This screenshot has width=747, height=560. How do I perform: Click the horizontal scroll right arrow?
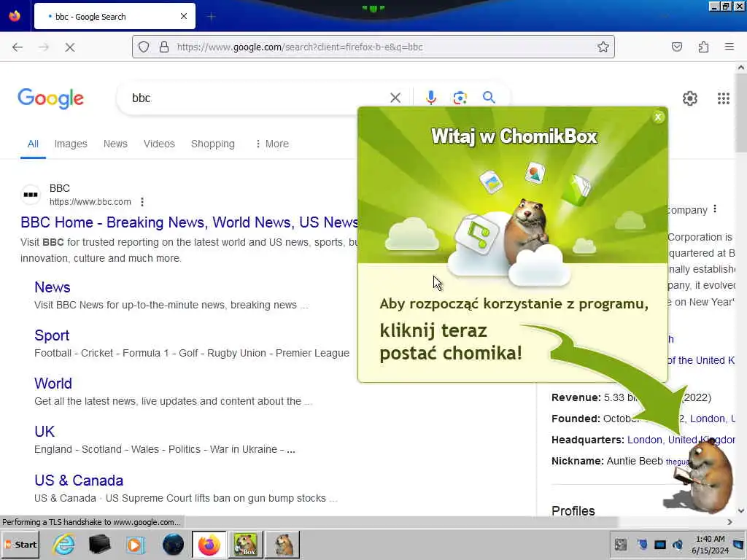pos(729,522)
